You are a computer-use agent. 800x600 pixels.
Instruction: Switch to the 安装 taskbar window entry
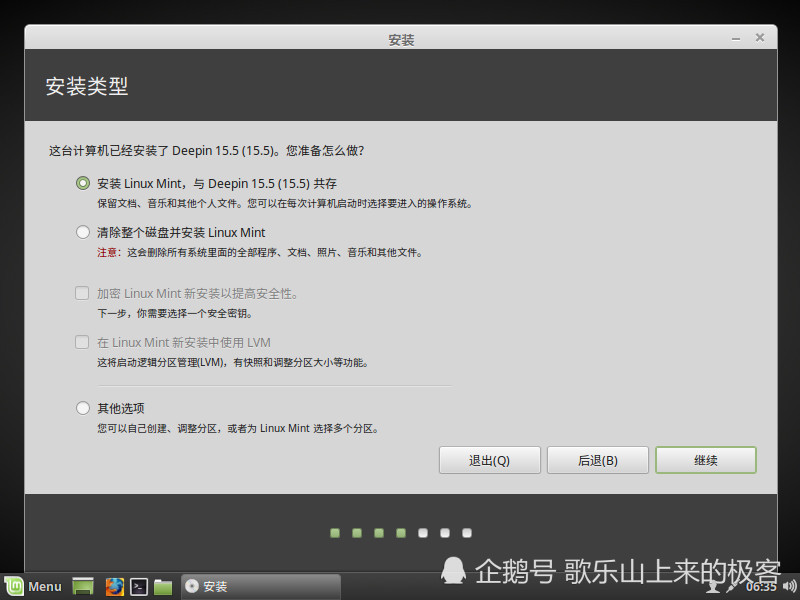coord(261,586)
